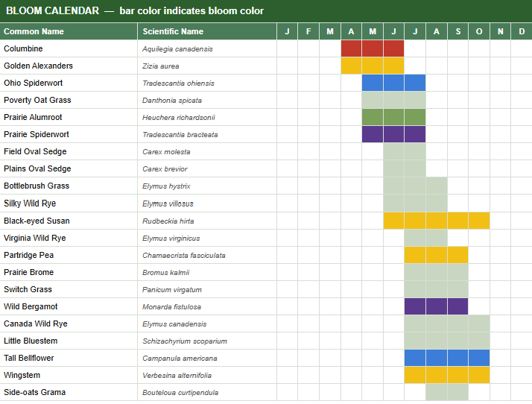The width and height of the screenshot is (532, 404).
Task: Select Campanula americana scientific name
Action: [180, 359]
